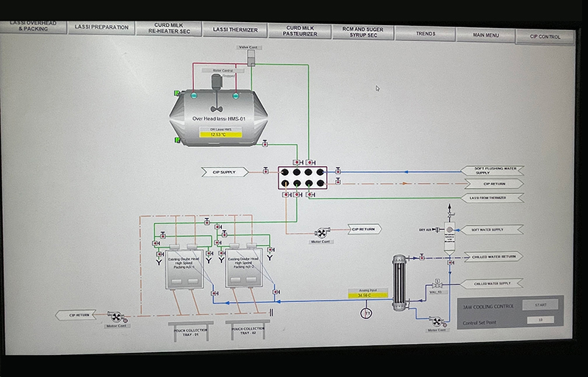Click the VAL_13 control valve icon
588x377 pixels.
[x=436, y=284]
